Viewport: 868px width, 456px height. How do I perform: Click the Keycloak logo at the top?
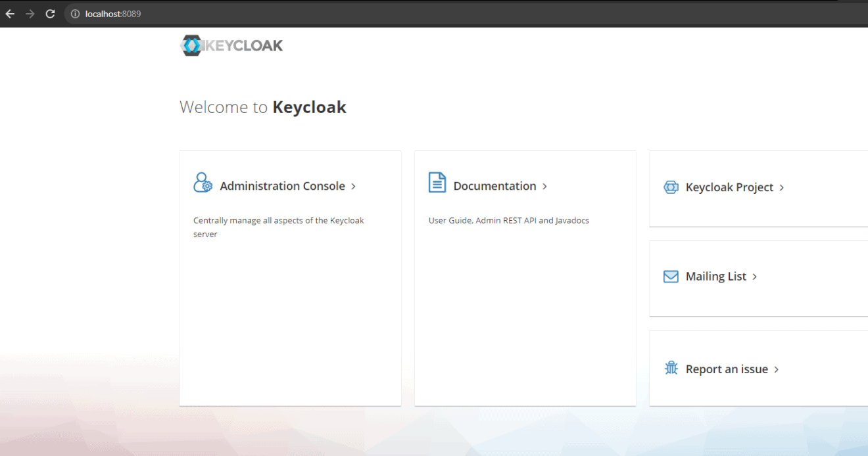tap(231, 45)
